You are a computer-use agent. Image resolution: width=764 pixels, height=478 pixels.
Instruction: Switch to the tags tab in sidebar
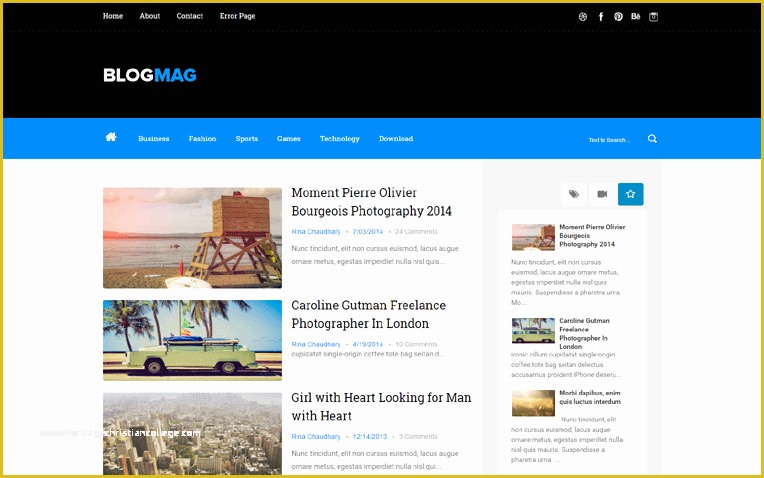574,194
